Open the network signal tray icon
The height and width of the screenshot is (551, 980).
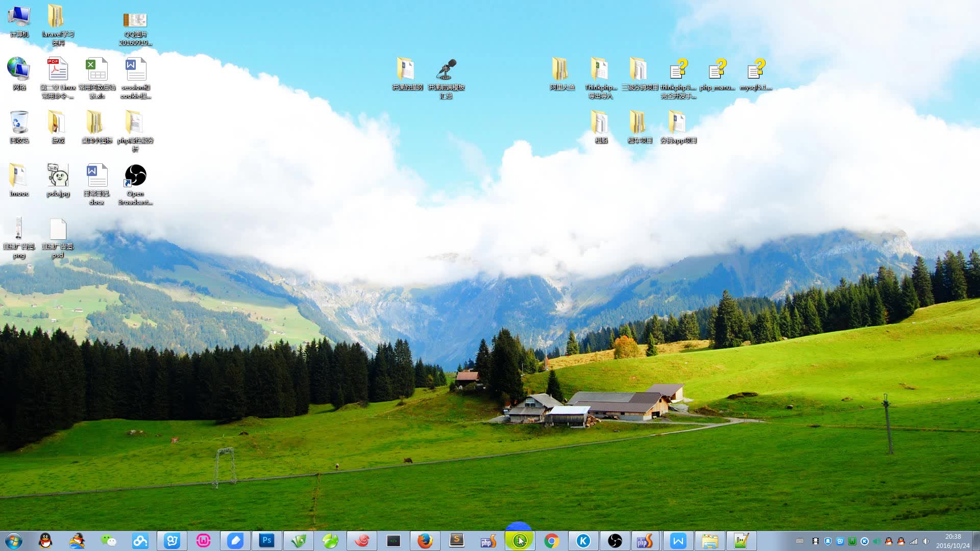point(914,541)
